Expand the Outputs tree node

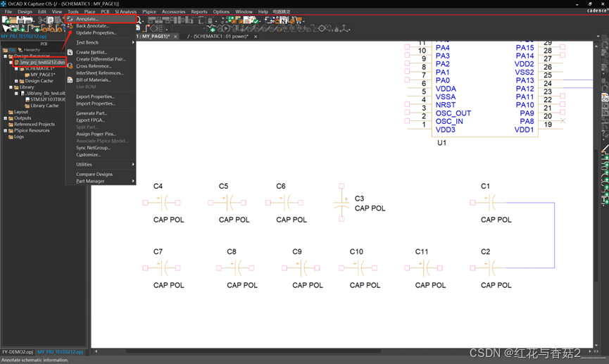point(6,118)
